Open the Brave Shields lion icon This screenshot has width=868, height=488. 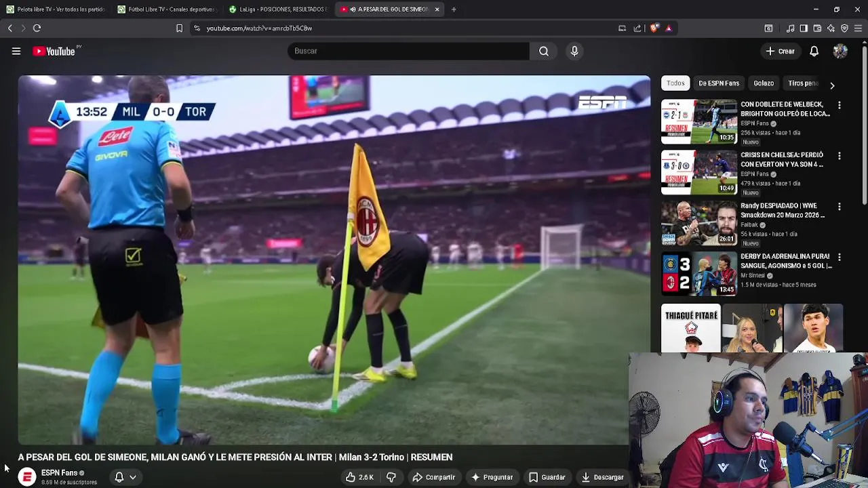(x=654, y=28)
